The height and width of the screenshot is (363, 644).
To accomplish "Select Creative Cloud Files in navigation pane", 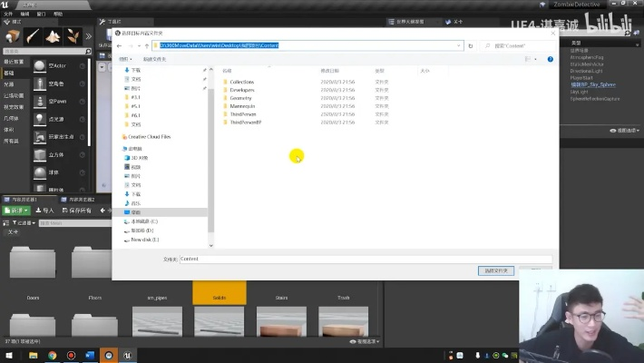I will point(150,136).
